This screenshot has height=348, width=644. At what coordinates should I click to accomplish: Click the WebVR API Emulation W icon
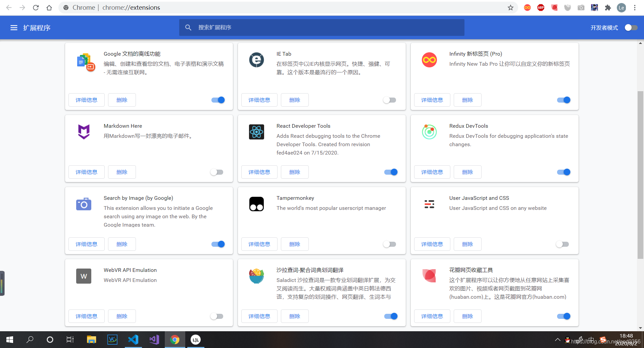(84, 276)
